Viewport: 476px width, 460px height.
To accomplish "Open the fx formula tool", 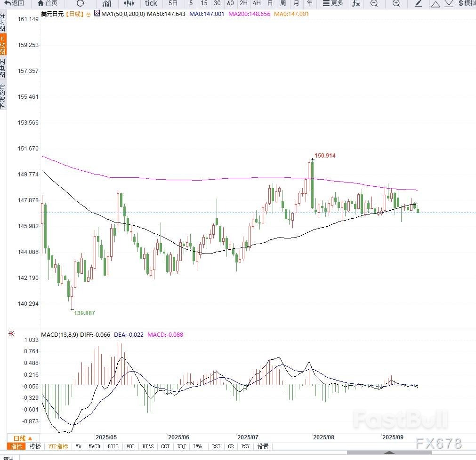I will (356, 3).
